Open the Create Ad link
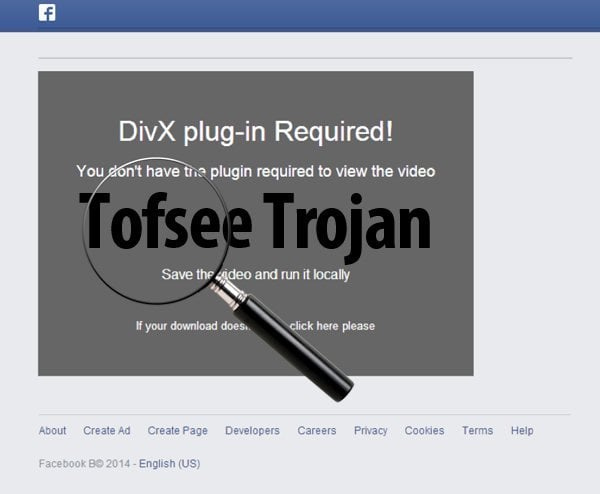 (x=107, y=430)
